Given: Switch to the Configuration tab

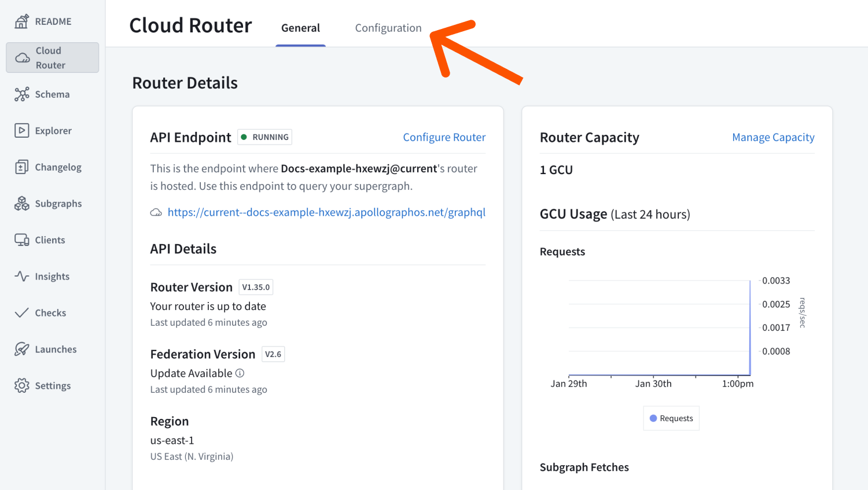Looking at the screenshot, I should (x=388, y=27).
